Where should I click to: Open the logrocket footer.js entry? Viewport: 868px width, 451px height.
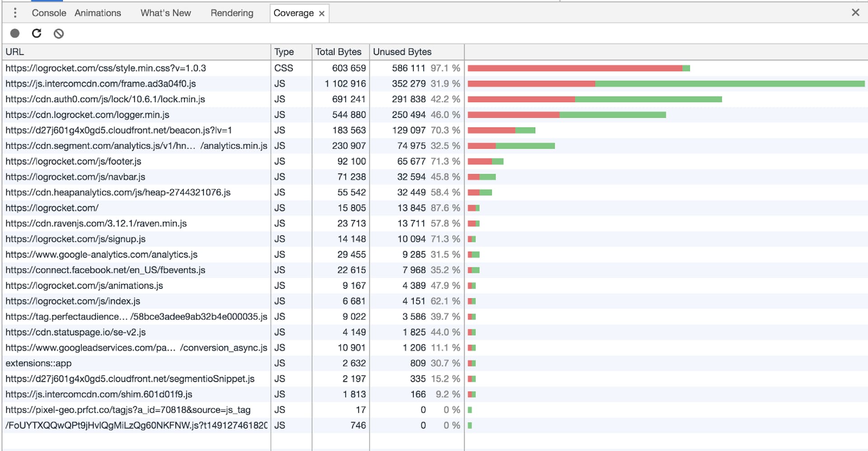(x=73, y=161)
